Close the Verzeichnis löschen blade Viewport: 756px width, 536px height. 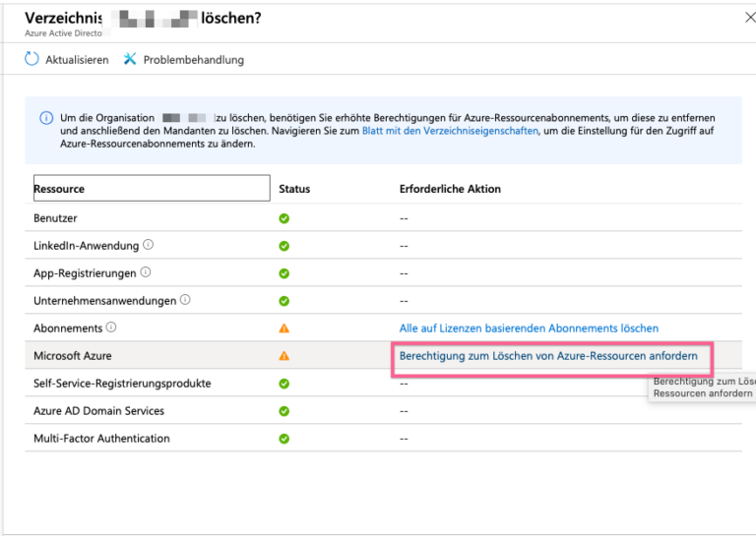750,18
